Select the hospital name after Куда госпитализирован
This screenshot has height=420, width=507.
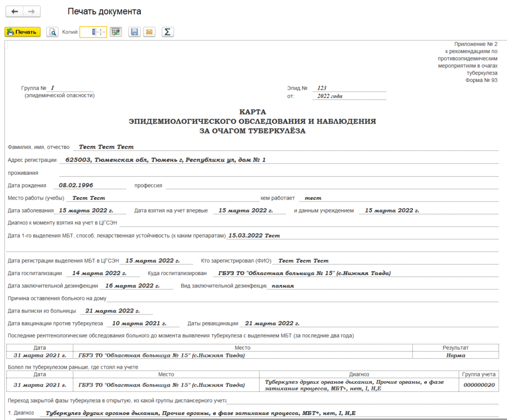(304, 273)
